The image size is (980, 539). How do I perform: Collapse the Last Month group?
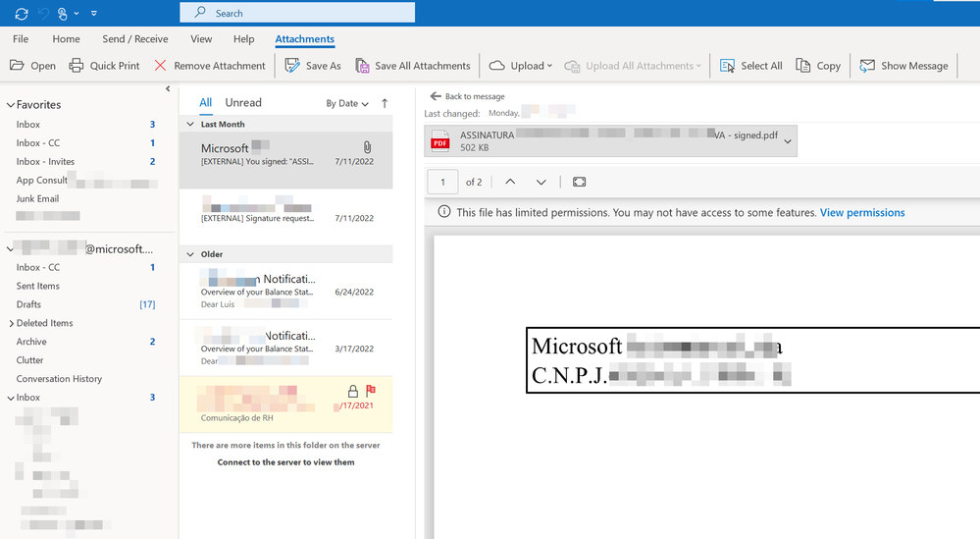(190, 125)
